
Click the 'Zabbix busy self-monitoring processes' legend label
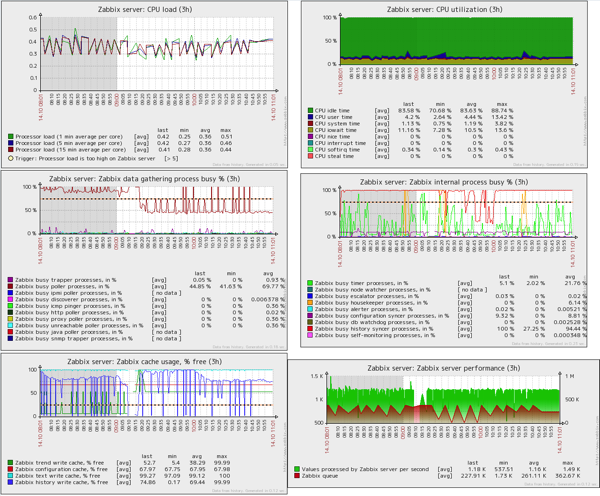click(x=375, y=335)
